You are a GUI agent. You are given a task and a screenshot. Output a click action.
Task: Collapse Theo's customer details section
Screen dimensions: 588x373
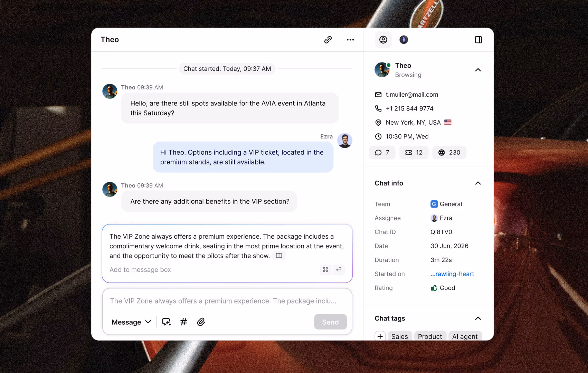tap(478, 70)
